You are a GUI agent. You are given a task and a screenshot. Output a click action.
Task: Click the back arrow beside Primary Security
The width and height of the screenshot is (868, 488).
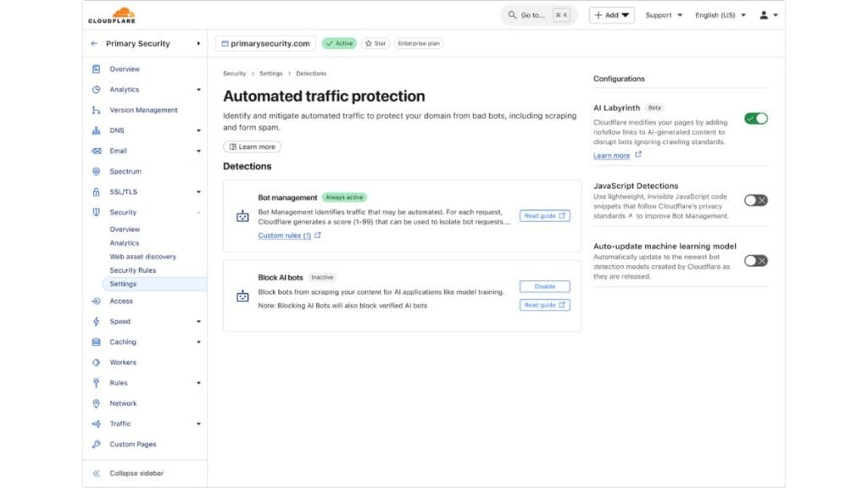[94, 43]
